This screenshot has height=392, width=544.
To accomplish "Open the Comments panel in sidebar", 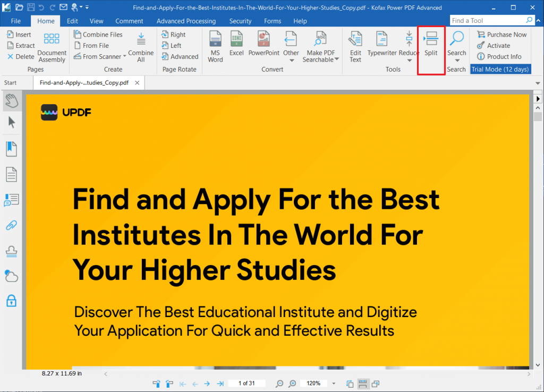I will [x=11, y=200].
